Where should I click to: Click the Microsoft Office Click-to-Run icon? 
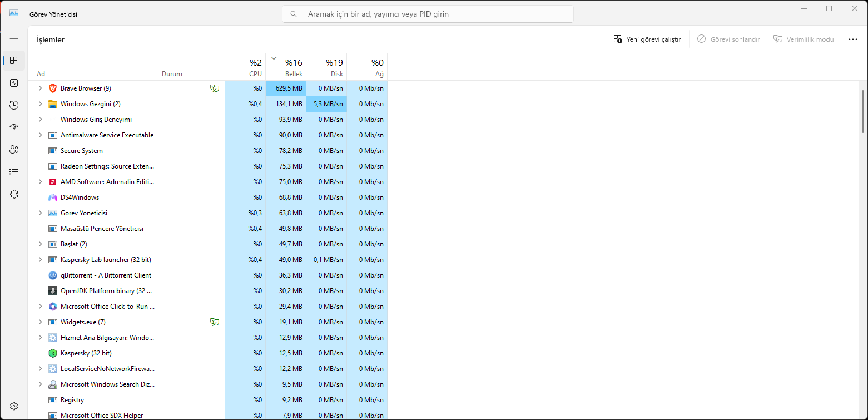click(x=53, y=306)
